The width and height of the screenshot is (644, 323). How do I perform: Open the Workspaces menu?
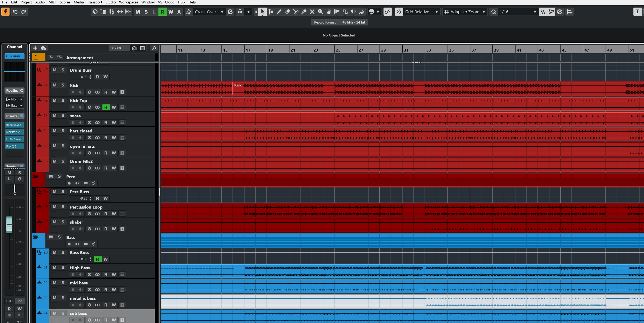point(128,2)
